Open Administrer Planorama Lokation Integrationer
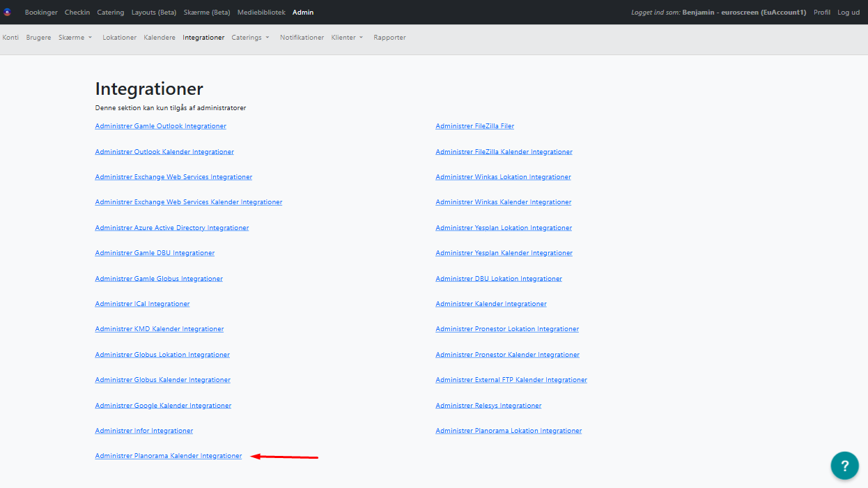Screen dimensions: 868x488 coord(509,431)
